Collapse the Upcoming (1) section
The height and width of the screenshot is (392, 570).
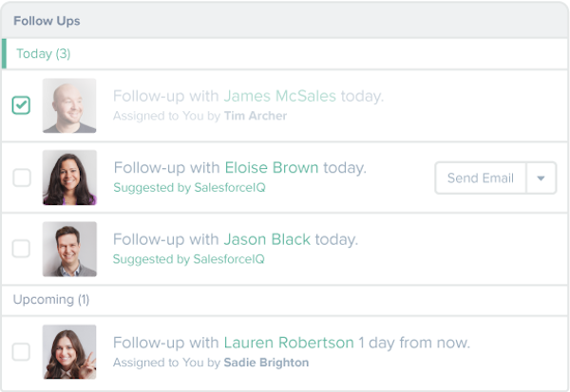(x=51, y=299)
